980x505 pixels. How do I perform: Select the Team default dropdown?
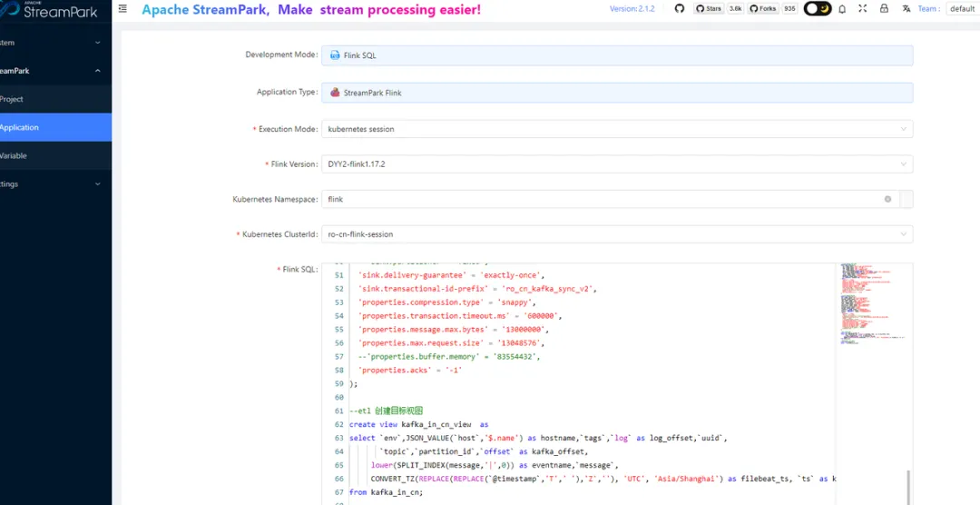tap(962, 9)
